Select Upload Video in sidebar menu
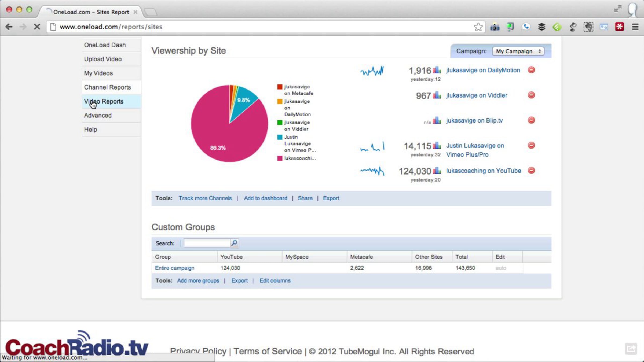644x362 pixels. pos(103,59)
